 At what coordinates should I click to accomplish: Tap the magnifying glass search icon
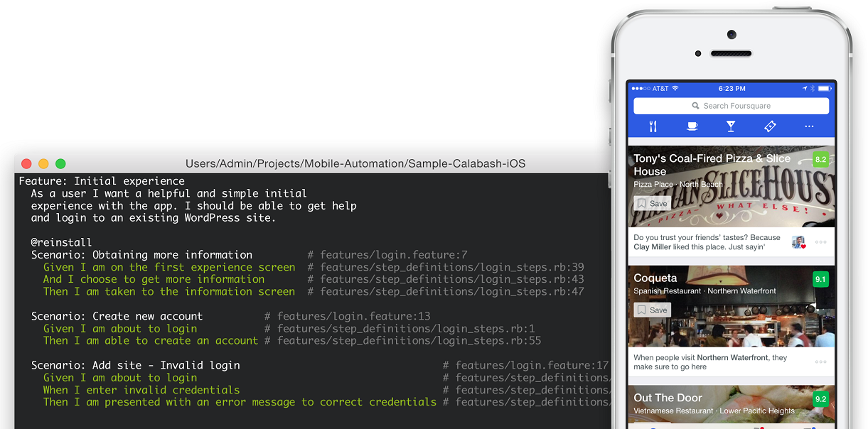coord(696,106)
